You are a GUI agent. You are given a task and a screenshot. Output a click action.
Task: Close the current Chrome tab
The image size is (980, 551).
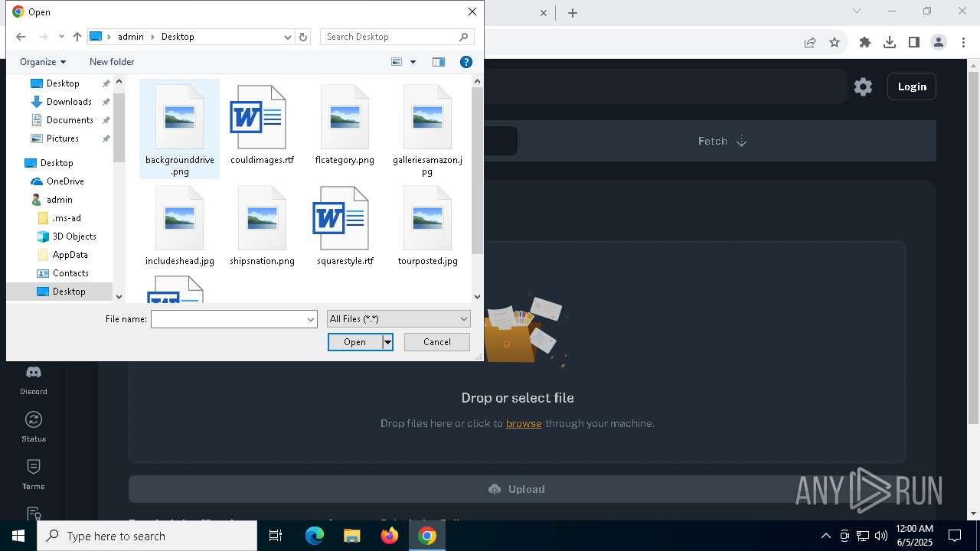click(x=544, y=12)
